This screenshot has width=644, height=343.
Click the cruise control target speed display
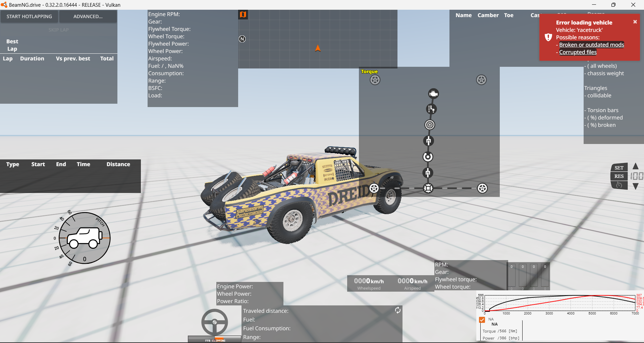tap(637, 176)
